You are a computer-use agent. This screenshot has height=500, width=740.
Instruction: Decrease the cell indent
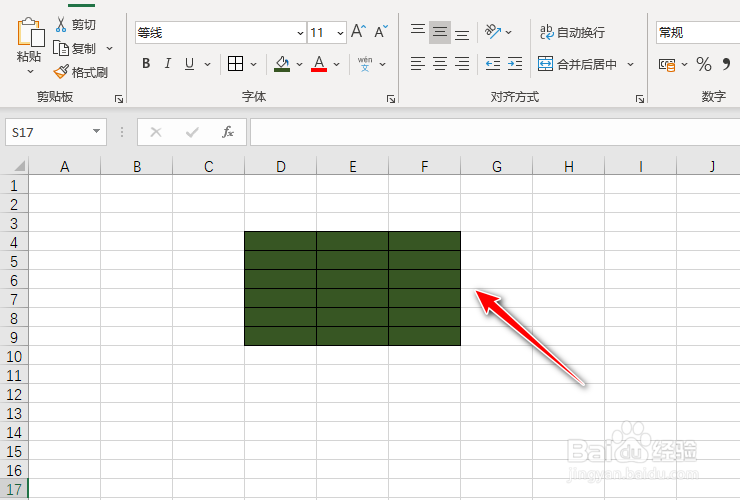(x=493, y=63)
